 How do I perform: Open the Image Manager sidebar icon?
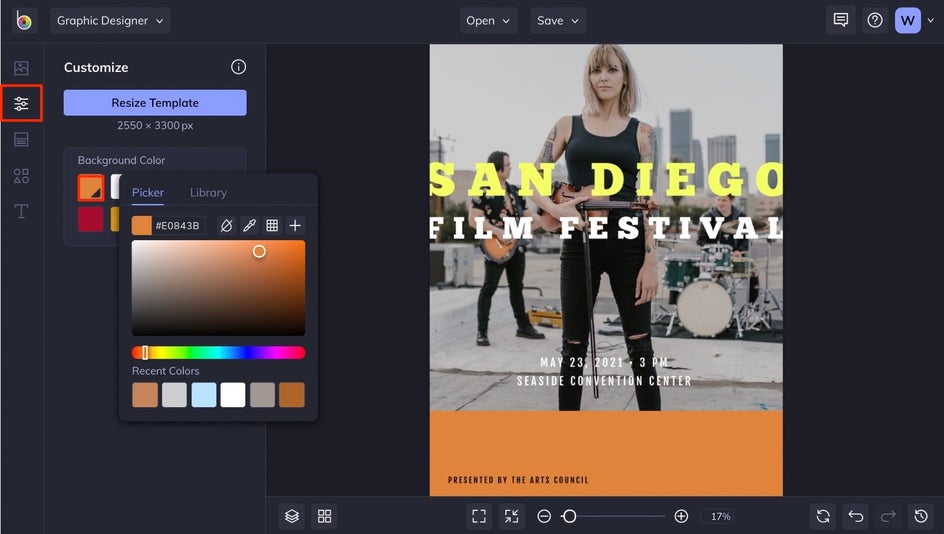21,68
